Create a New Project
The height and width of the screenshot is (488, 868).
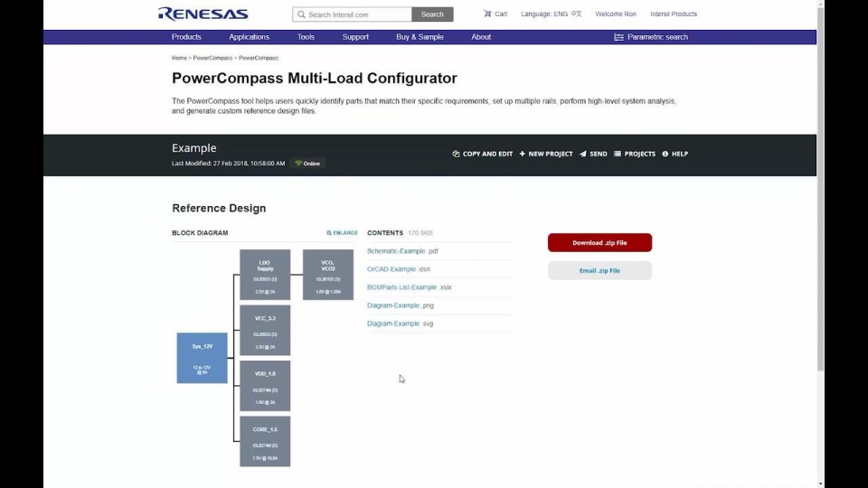click(x=546, y=154)
